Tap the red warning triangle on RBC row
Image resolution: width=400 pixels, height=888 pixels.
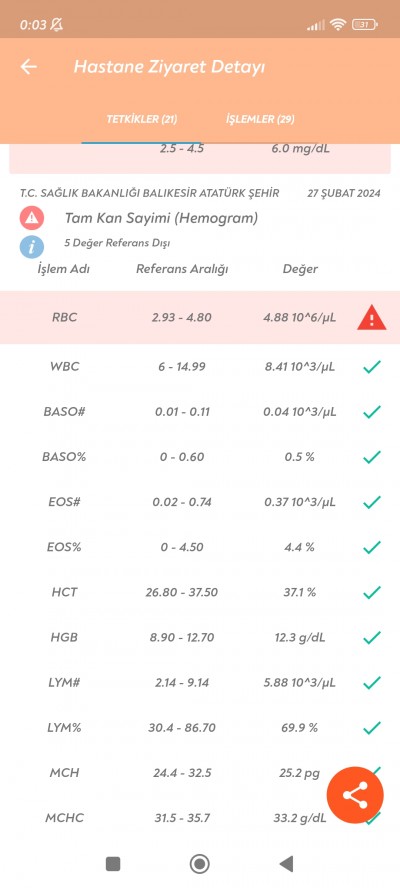pyautogui.click(x=372, y=319)
